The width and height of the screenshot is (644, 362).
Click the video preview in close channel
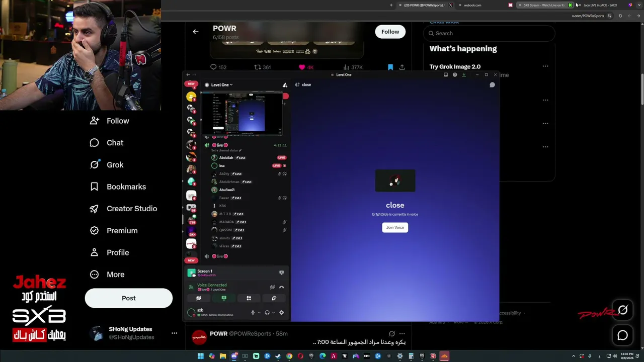[395, 181]
